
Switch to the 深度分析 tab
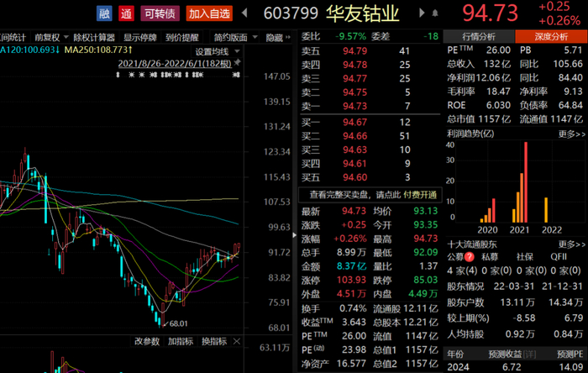pyautogui.click(x=551, y=37)
